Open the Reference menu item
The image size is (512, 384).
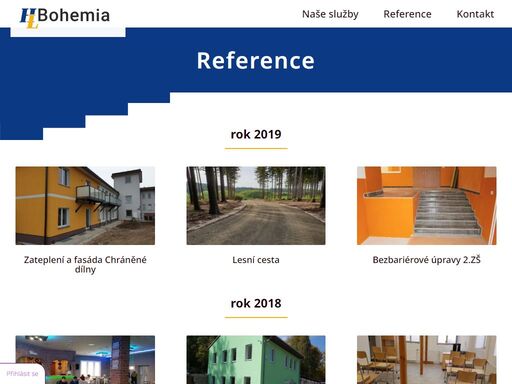point(407,14)
